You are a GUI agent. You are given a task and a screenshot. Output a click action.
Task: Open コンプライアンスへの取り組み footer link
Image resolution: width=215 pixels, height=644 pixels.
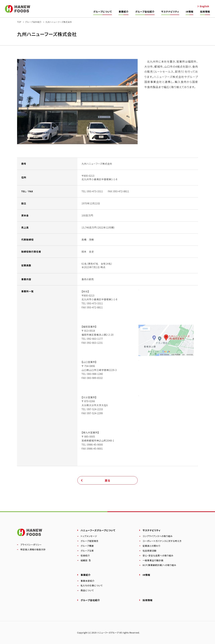tap(158, 536)
